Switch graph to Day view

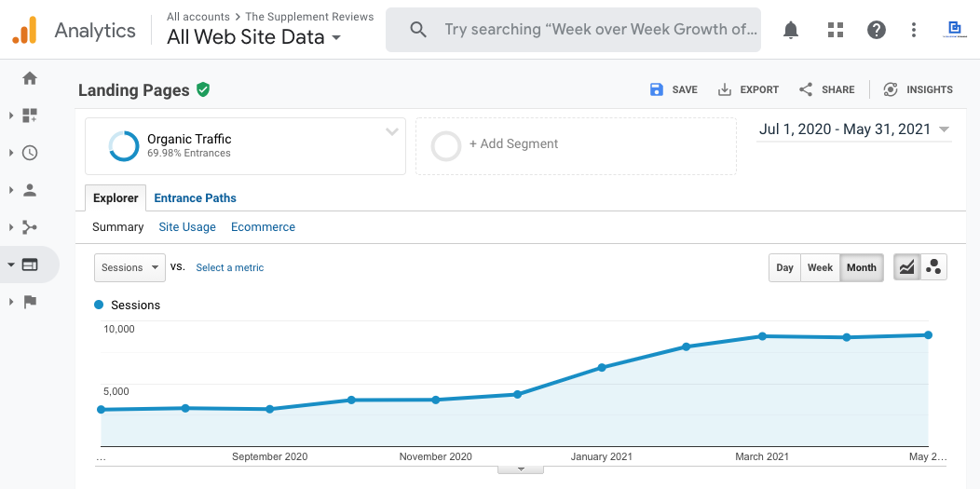[x=784, y=267]
